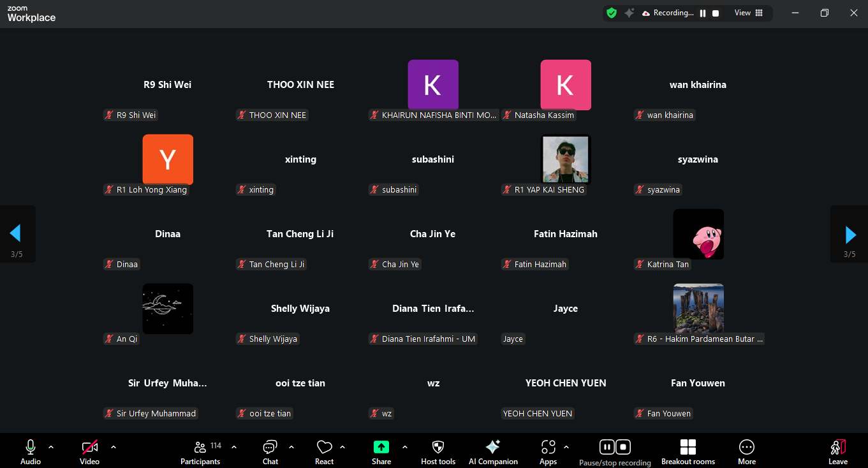Open the Apps icon in toolbar
Image resolution: width=868 pixels, height=468 pixels.
548,451
